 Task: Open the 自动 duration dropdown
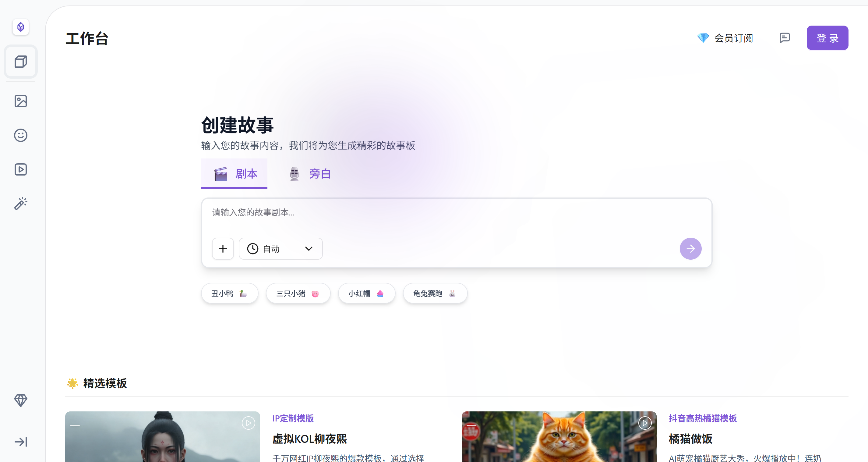(x=281, y=249)
